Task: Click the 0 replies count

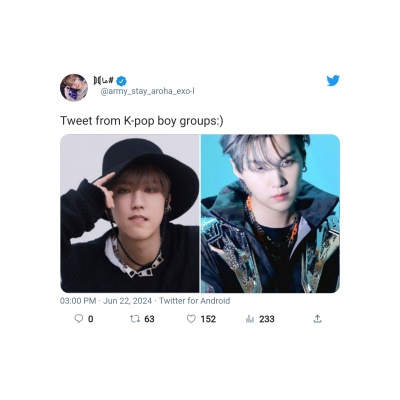Action: tap(90, 319)
